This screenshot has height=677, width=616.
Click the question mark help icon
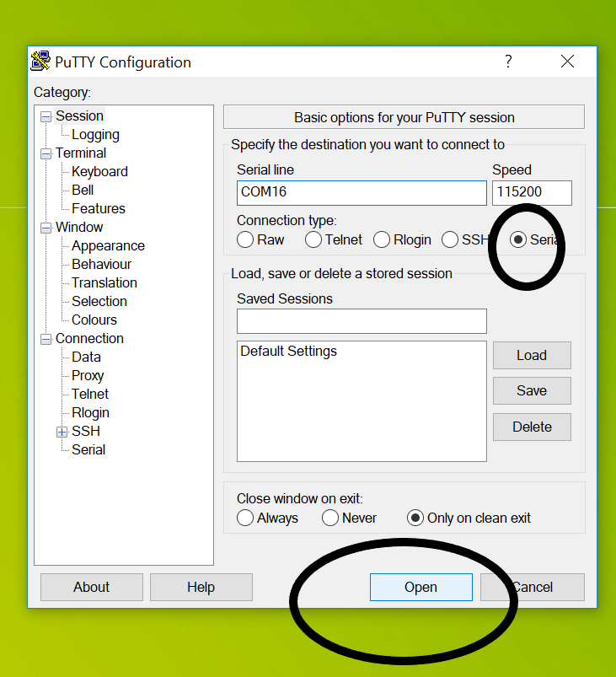tap(508, 62)
